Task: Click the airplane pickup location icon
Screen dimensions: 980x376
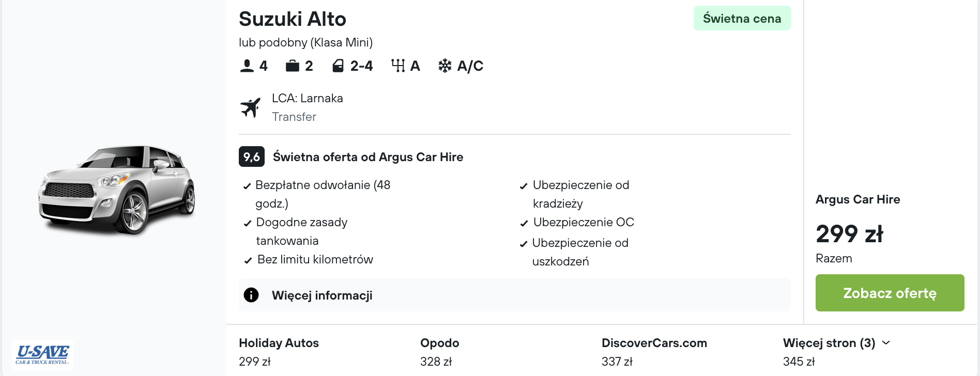Action: (x=251, y=107)
